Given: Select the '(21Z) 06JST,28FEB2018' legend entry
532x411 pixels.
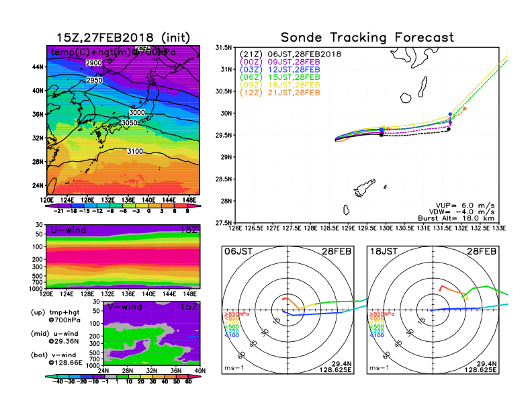Looking at the screenshot, I should coord(290,54).
